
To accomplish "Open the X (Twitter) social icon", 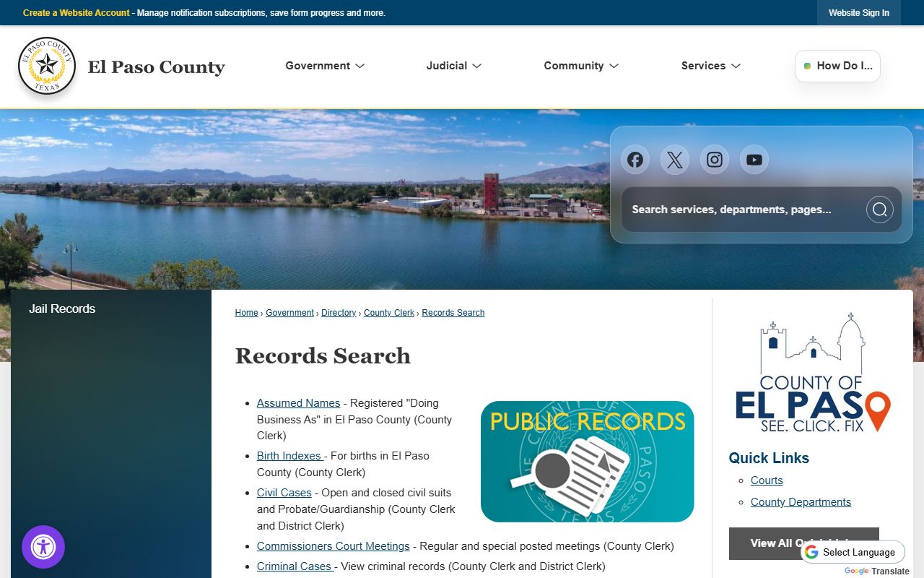I will [675, 160].
